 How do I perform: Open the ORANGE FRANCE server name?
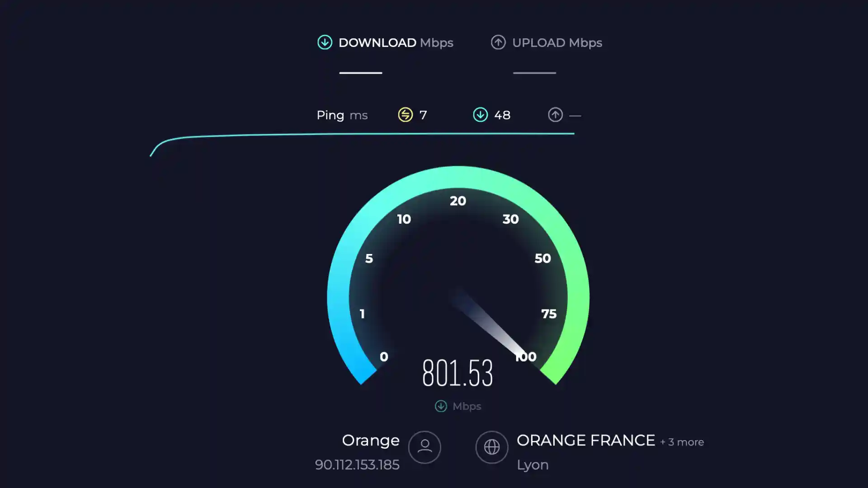[585, 441]
